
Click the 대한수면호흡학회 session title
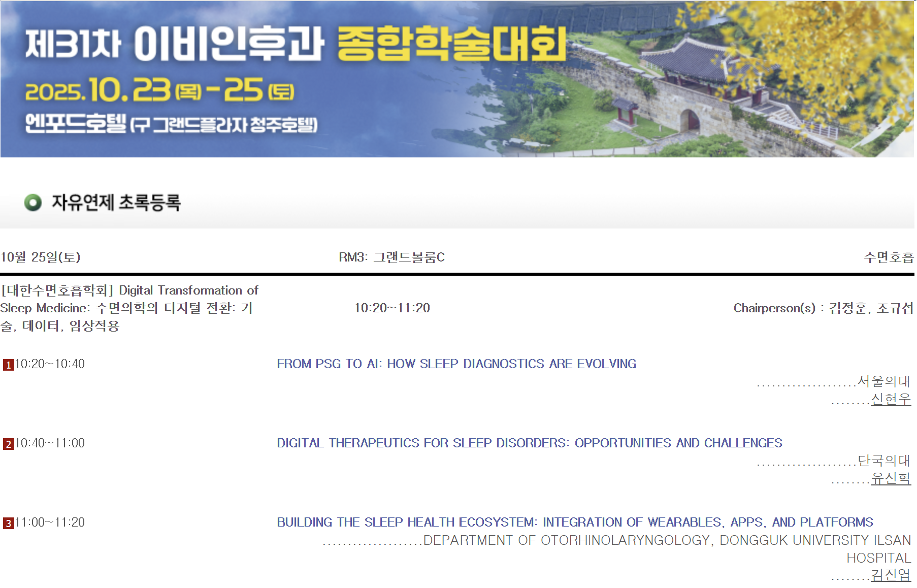coord(129,308)
